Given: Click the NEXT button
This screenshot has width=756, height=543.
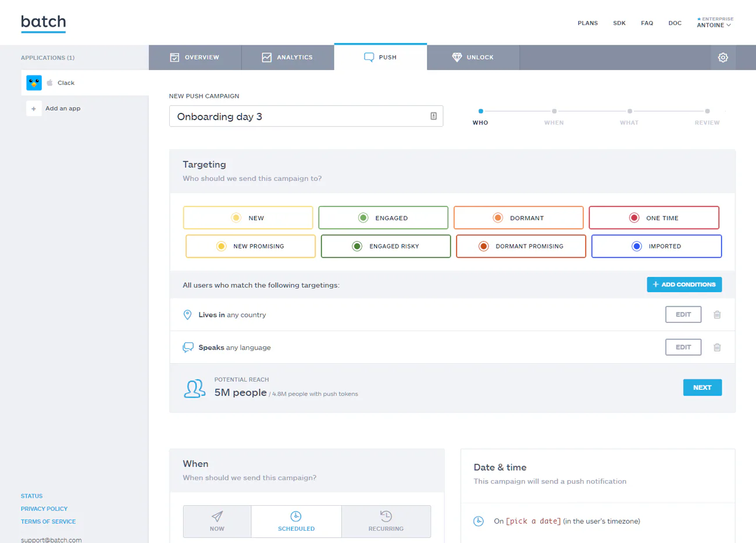Looking at the screenshot, I should coord(702,388).
